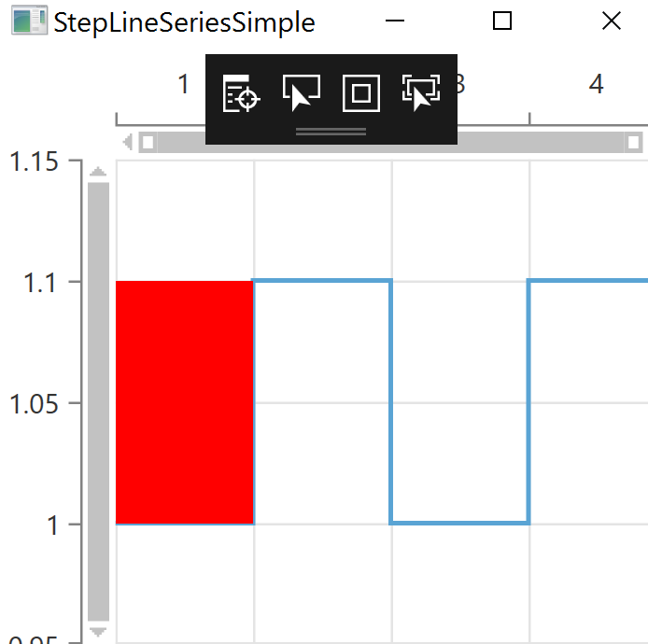Maximize the StepLineSeriesSimple window
Image resolution: width=648 pixels, height=644 pixels.
502,21
